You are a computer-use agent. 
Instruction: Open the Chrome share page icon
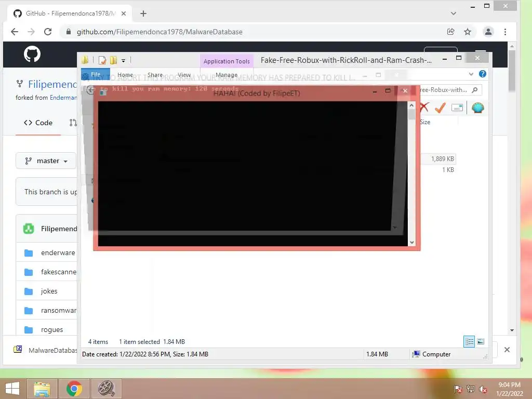pyautogui.click(x=450, y=32)
